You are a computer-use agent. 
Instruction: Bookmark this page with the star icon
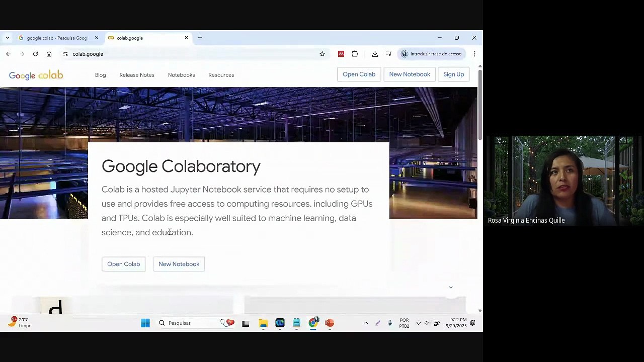coord(322,54)
